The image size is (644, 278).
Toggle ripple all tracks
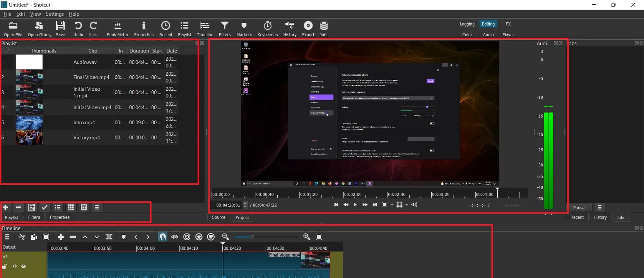point(199,237)
